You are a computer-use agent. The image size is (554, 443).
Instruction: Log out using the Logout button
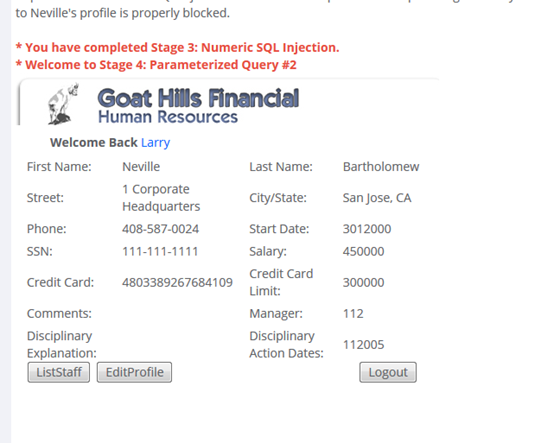pyautogui.click(x=388, y=372)
